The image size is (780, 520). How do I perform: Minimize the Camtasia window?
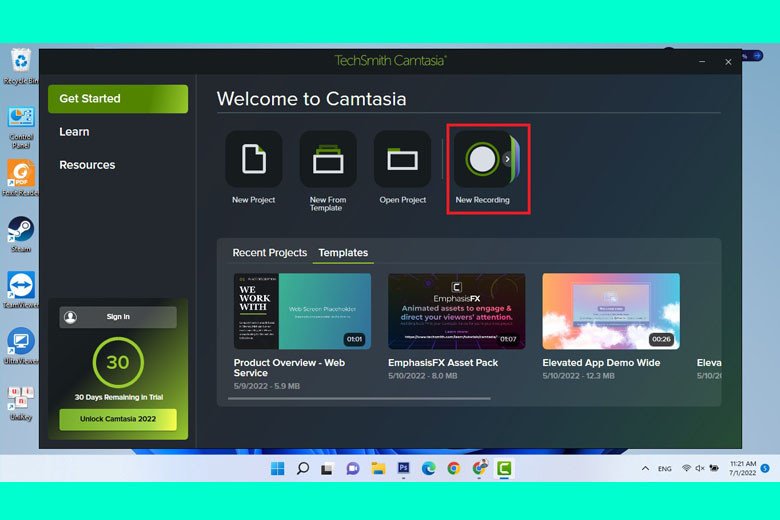(x=702, y=62)
